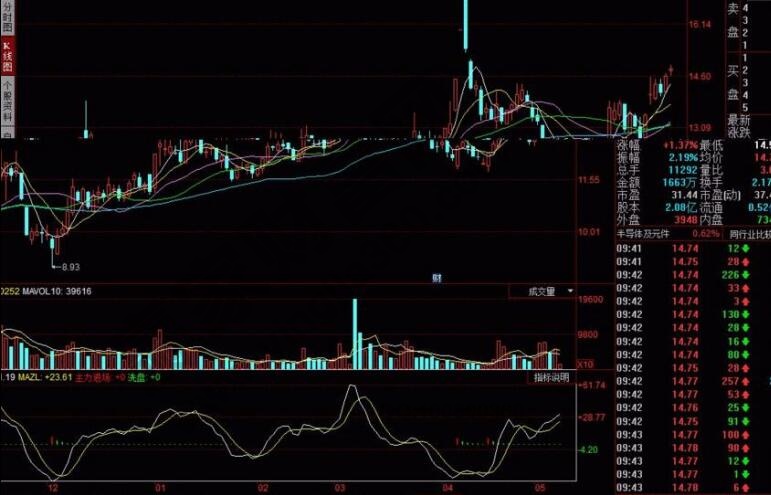Viewport: 771px width, 495px height.
Task: Click the red up arrow beside 257 trade
Action: click(x=746, y=382)
